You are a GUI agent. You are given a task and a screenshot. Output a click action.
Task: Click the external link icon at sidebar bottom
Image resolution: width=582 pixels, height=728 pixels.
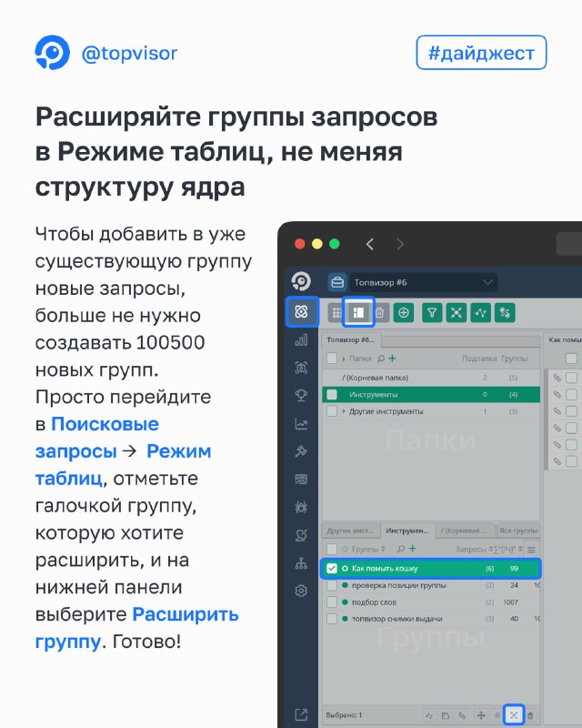coord(301,715)
